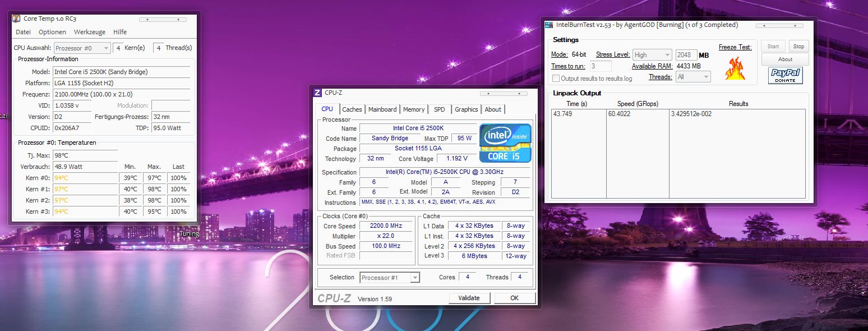
Task: Click the Freeze Test link label
Action: (x=735, y=47)
